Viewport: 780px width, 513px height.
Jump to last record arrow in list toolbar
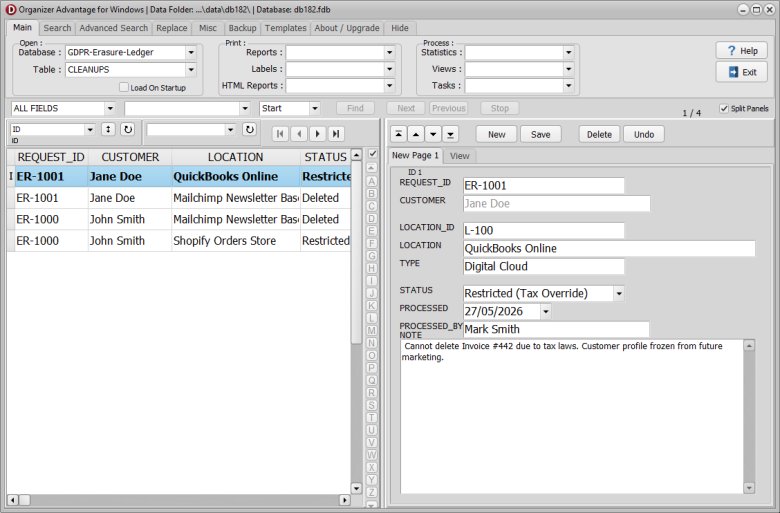pyautogui.click(x=336, y=134)
